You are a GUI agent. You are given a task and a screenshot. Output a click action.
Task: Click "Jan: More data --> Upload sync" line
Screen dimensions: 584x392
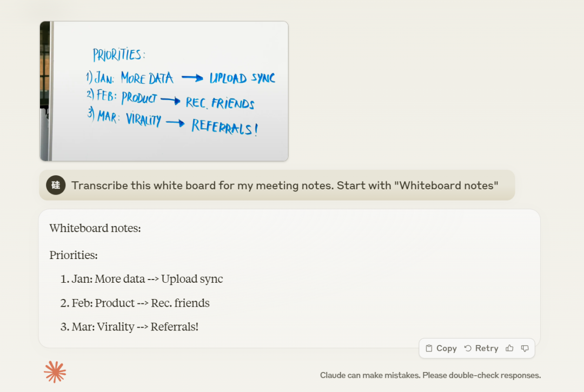147,279
